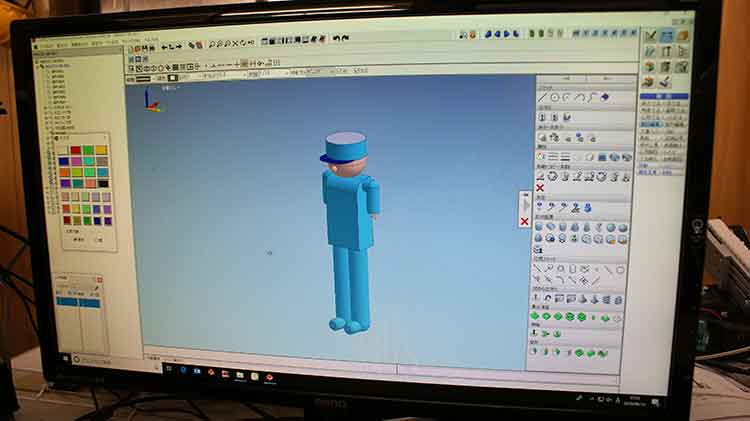Open Task View on the Windows taskbar

[x=169, y=369]
